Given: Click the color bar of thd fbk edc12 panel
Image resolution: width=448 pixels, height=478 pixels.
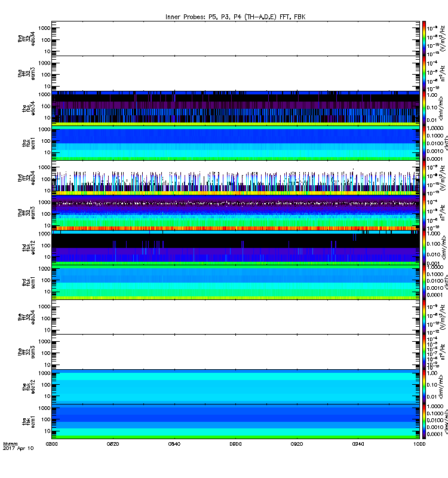Looking at the screenshot, I should tap(424, 247).
